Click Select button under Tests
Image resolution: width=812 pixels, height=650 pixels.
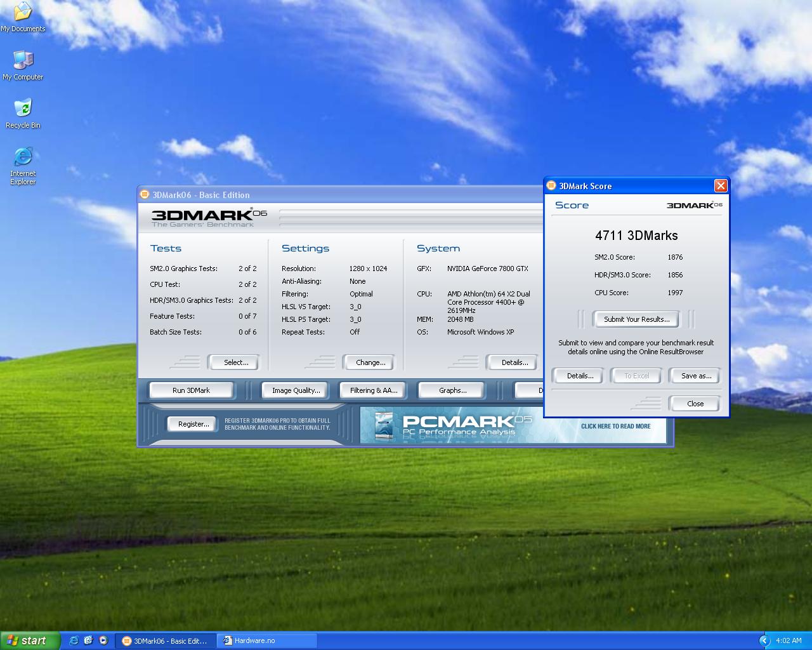coord(233,362)
